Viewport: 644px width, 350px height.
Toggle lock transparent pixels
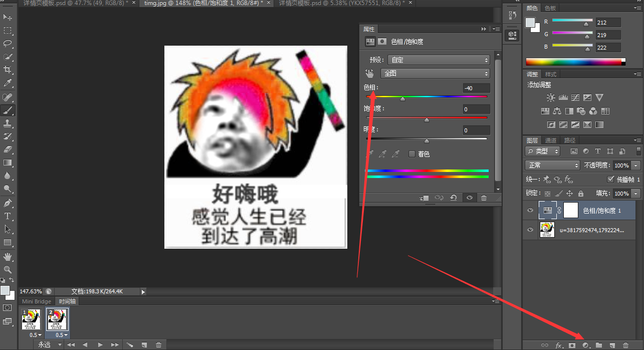[547, 194]
